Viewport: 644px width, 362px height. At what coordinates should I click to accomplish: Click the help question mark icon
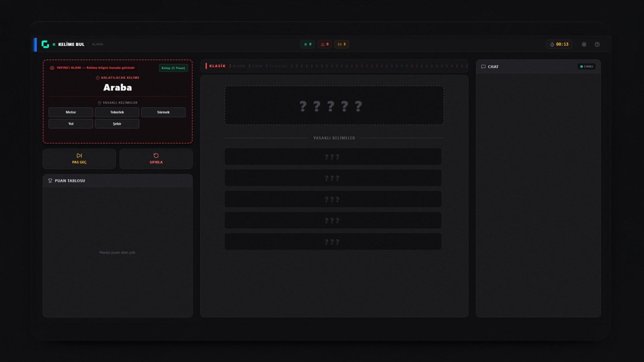pos(597,44)
